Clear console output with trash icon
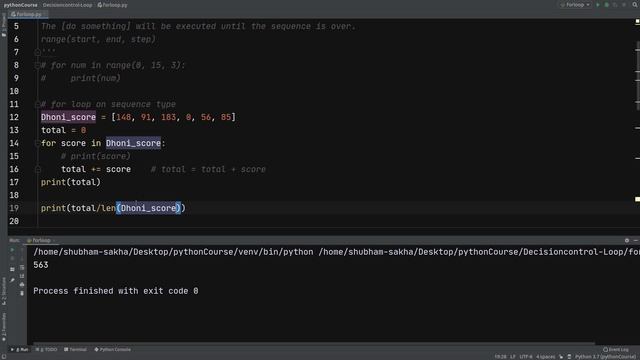Screen dimensions: 640x360 22,293
